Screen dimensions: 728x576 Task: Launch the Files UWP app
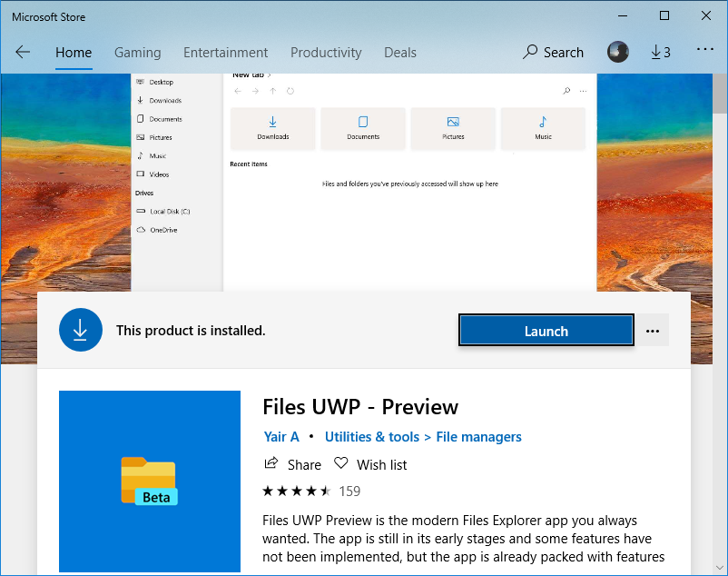[x=546, y=331]
